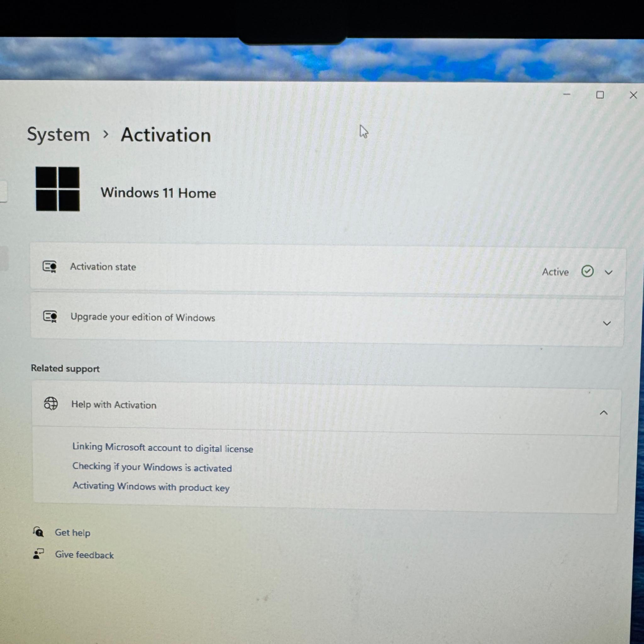The image size is (644, 644).
Task: Click the Activation state certificate icon
Action: pos(50,266)
